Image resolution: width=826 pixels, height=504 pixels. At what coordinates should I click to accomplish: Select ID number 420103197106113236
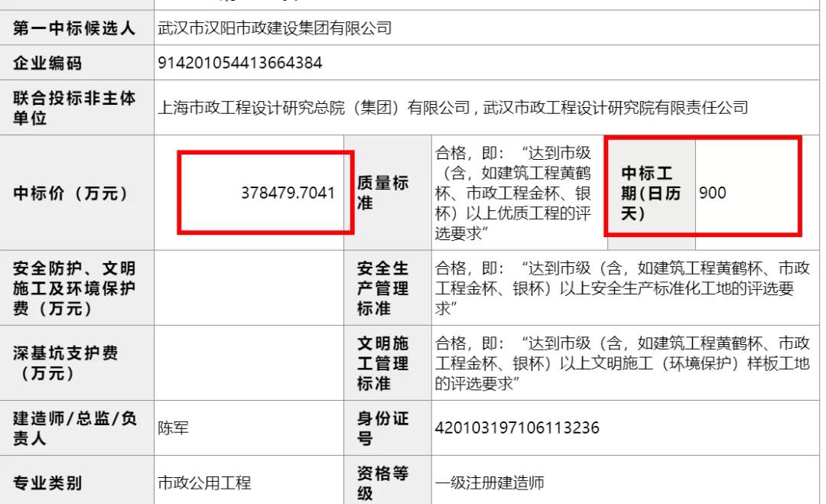(517, 428)
